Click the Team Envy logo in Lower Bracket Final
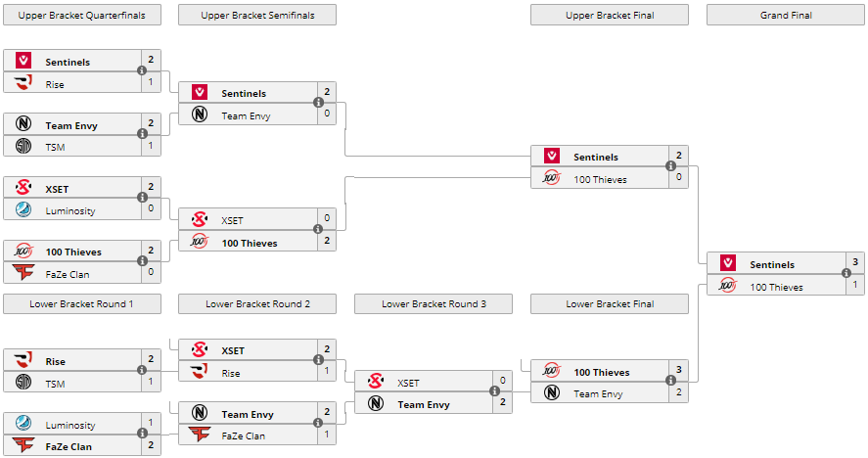Viewport: 868px width, 458px height. [552, 393]
